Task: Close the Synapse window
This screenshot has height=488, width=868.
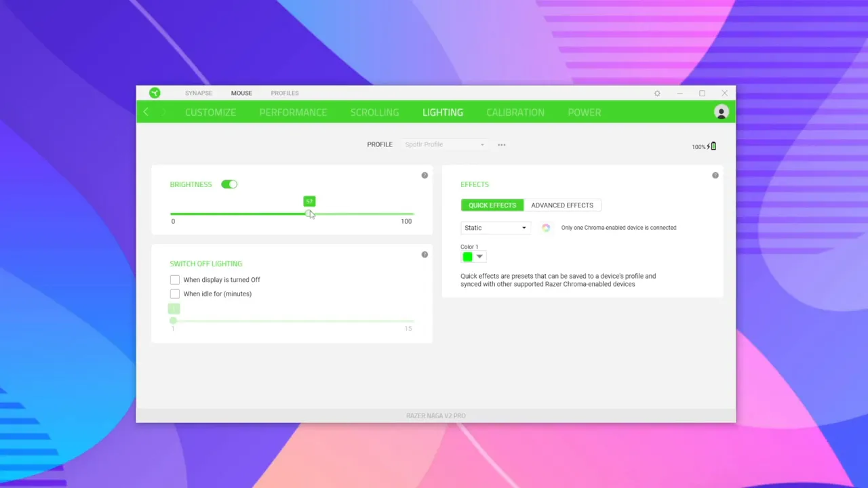Action: click(x=724, y=93)
